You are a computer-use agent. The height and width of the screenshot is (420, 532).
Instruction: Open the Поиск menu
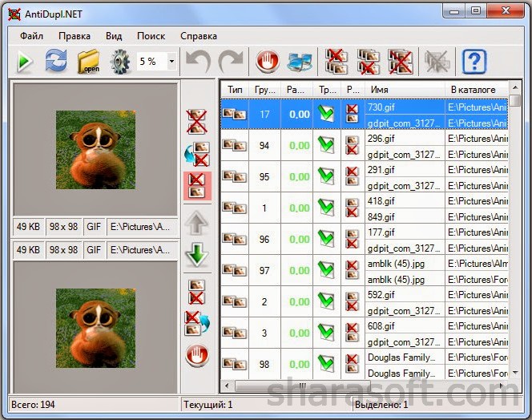(151, 36)
